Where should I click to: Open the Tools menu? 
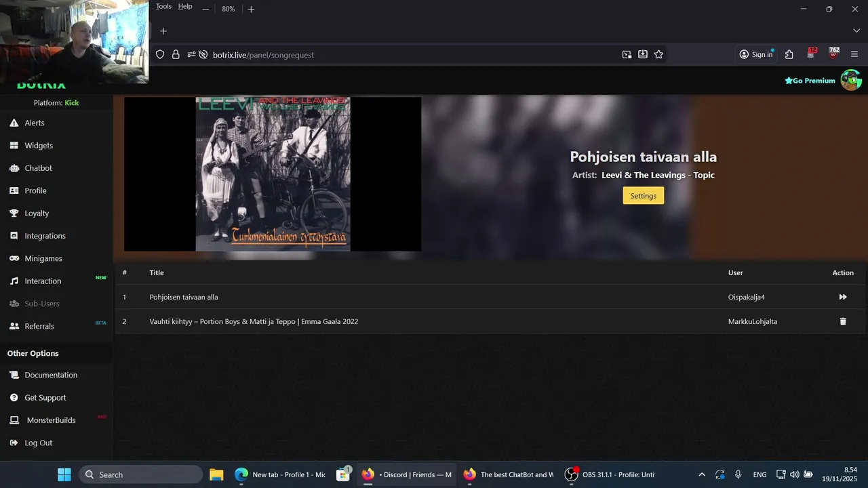pos(163,6)
